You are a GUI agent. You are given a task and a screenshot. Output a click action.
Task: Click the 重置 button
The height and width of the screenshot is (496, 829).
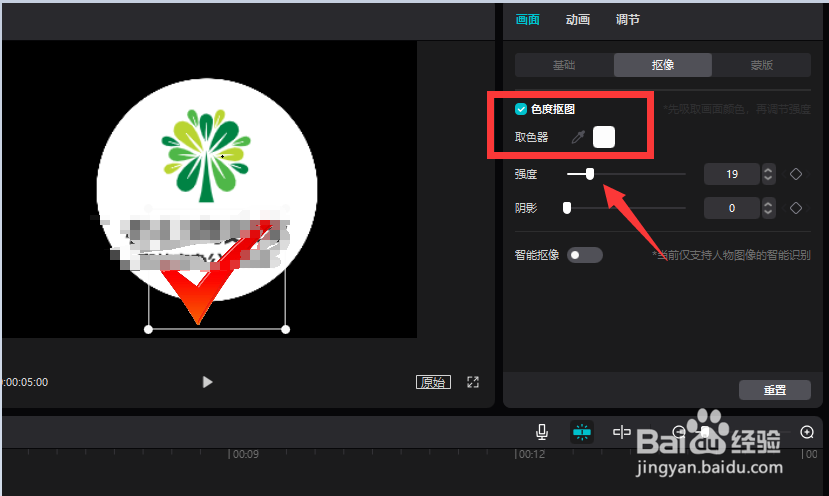pyautogui.click(x=775, y=390)
